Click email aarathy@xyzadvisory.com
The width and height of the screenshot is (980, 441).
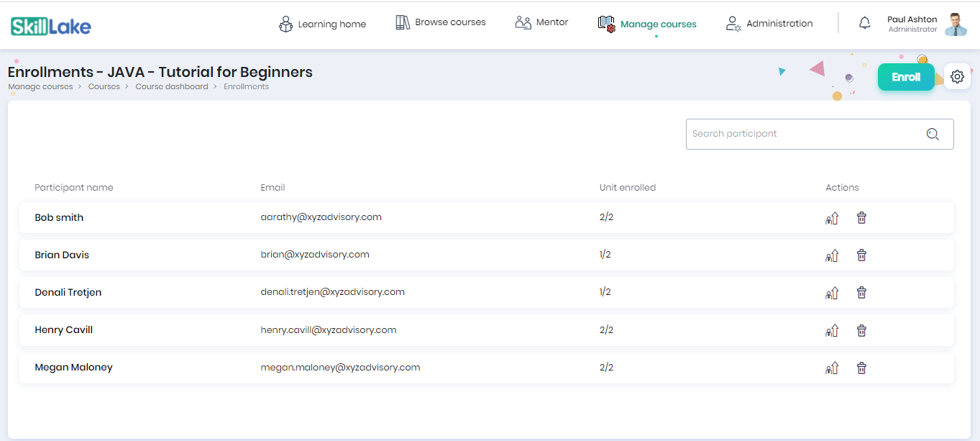[321, 217]
